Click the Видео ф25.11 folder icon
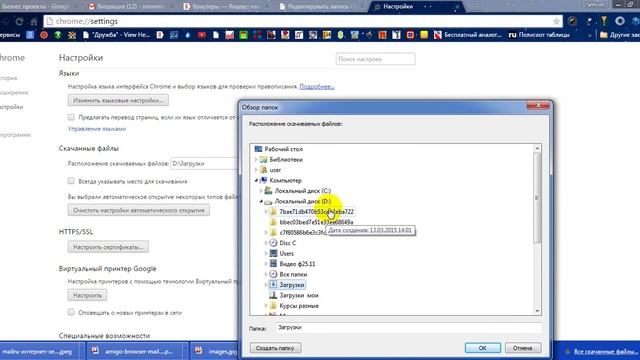Screen dimensions: 640x360 coord(273,264)
